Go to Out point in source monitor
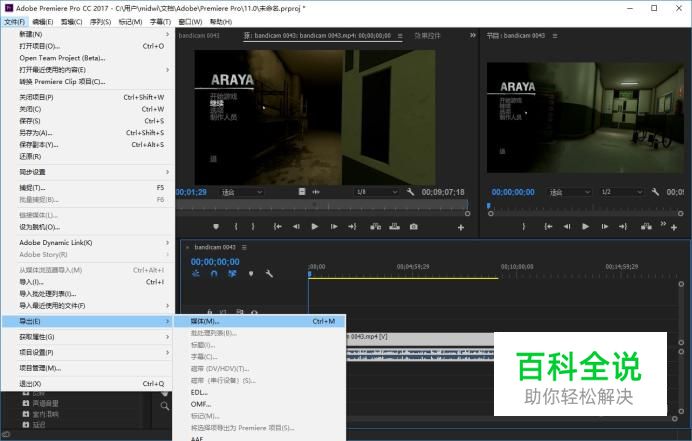 (352, 227)
